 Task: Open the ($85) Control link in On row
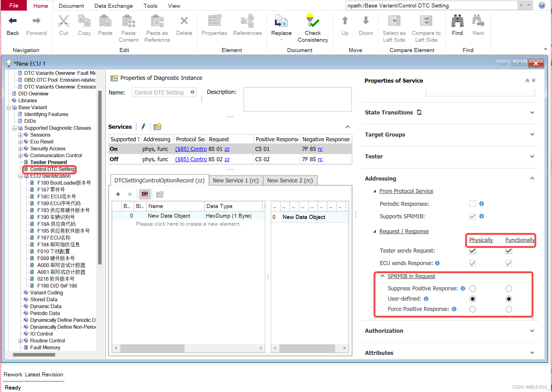coord(191,149)
